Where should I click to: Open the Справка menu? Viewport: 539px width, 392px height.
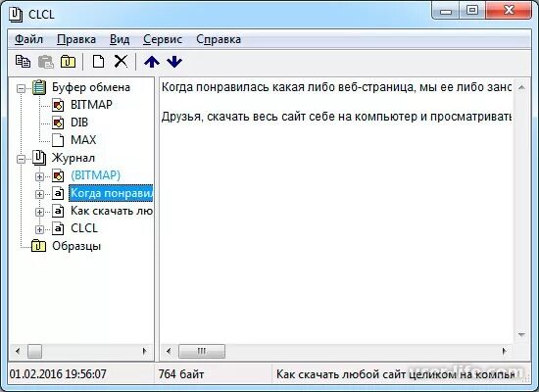[219, 39]
